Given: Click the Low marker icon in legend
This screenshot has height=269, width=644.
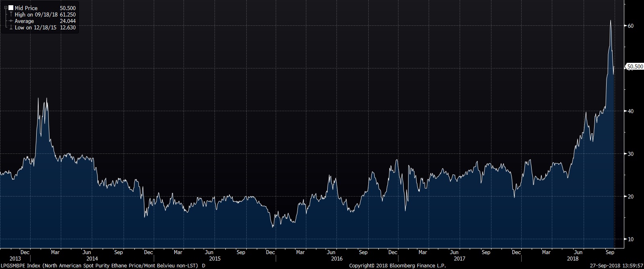Looking at the screenshot, I should click(11, 27).
